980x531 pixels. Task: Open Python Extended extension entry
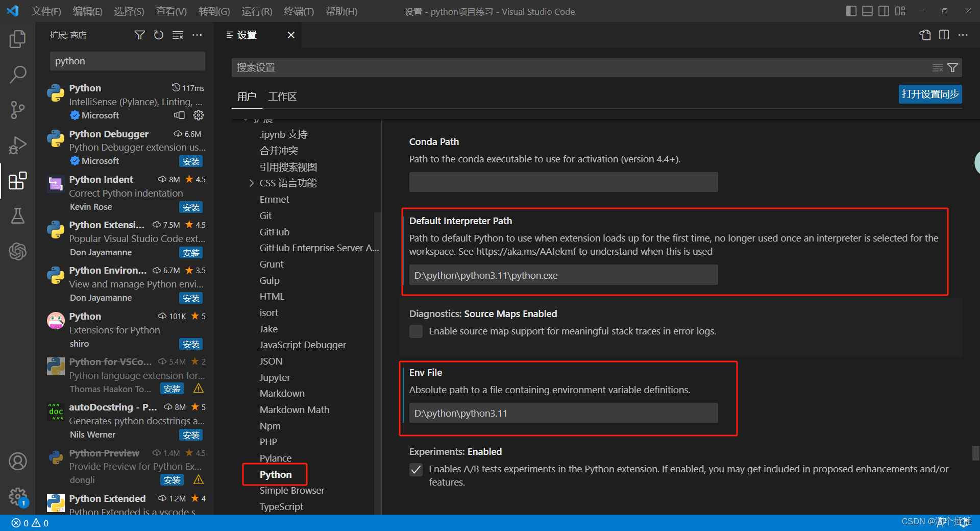tap(126, 503)
